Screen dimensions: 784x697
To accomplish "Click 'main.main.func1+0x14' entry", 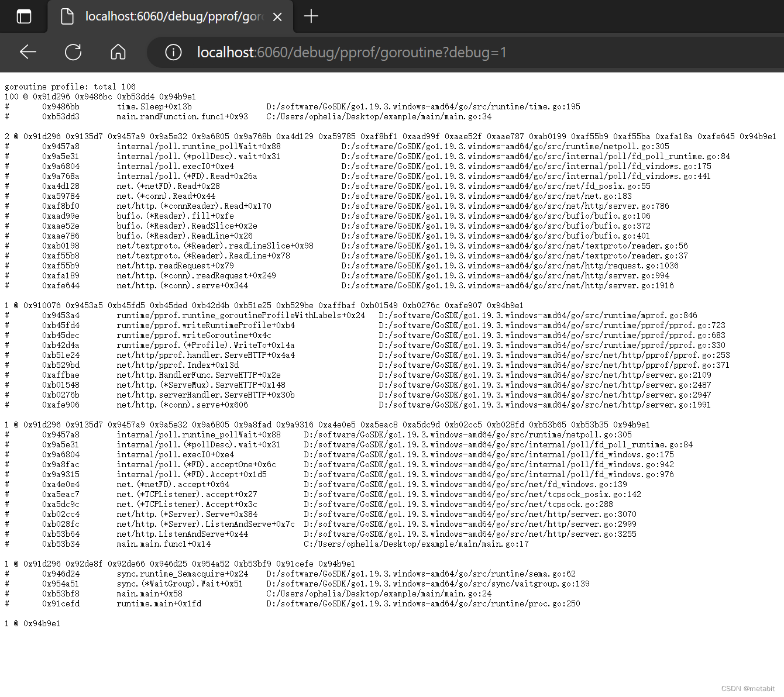I will (163, 544).
